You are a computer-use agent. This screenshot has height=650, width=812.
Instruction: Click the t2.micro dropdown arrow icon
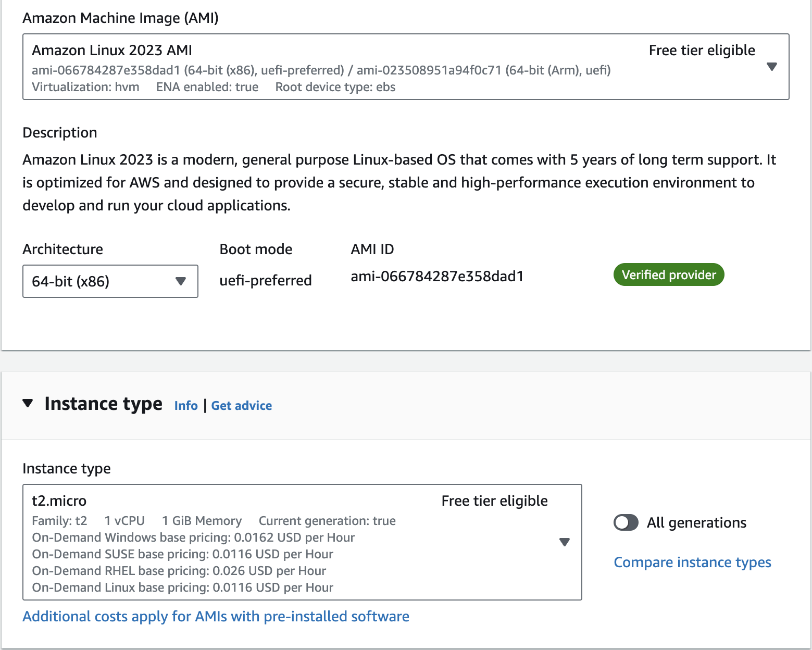pyautogui.click(x=564, y=542)
